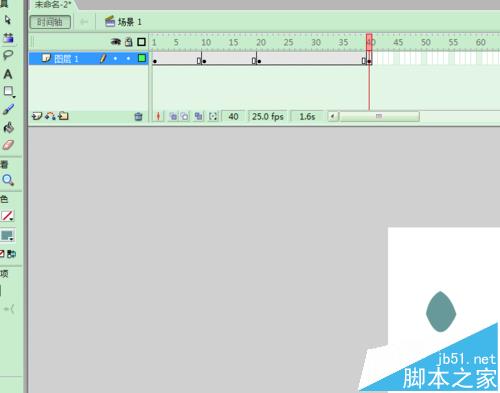Click the snap option icon in the tool options area
500x393 pixels.
[x=9, y=309]
